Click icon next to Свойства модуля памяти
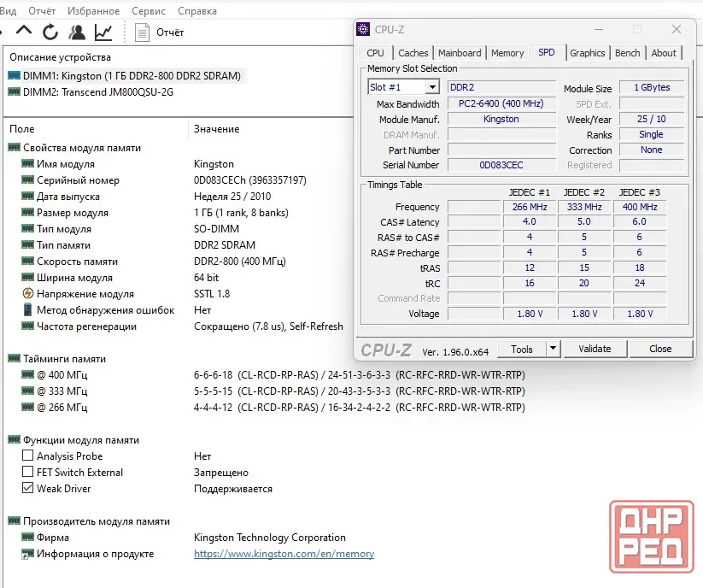The height and width of the screenshot is (588, 703). [14, 147]
